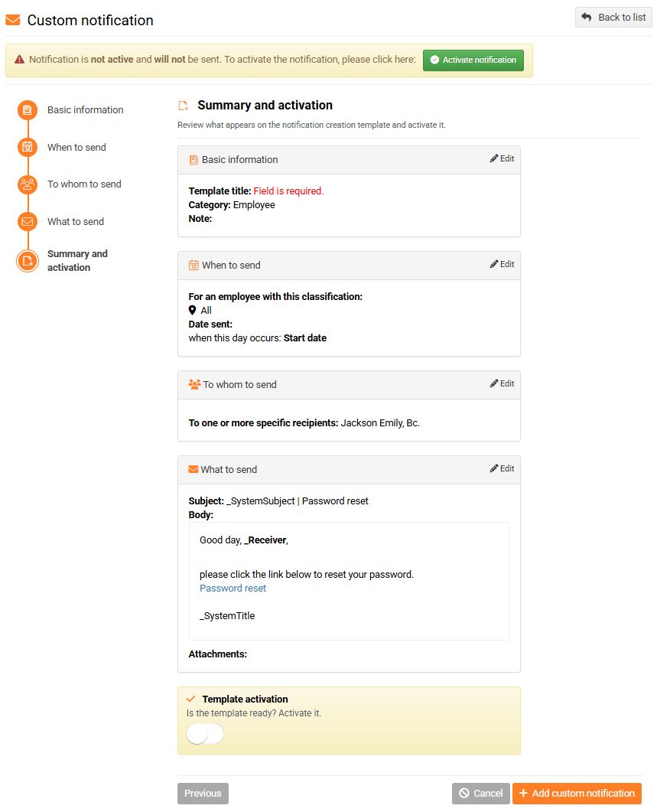Click the Back to list button
Screen dimensions: 657x812
[x=613, y=18]
